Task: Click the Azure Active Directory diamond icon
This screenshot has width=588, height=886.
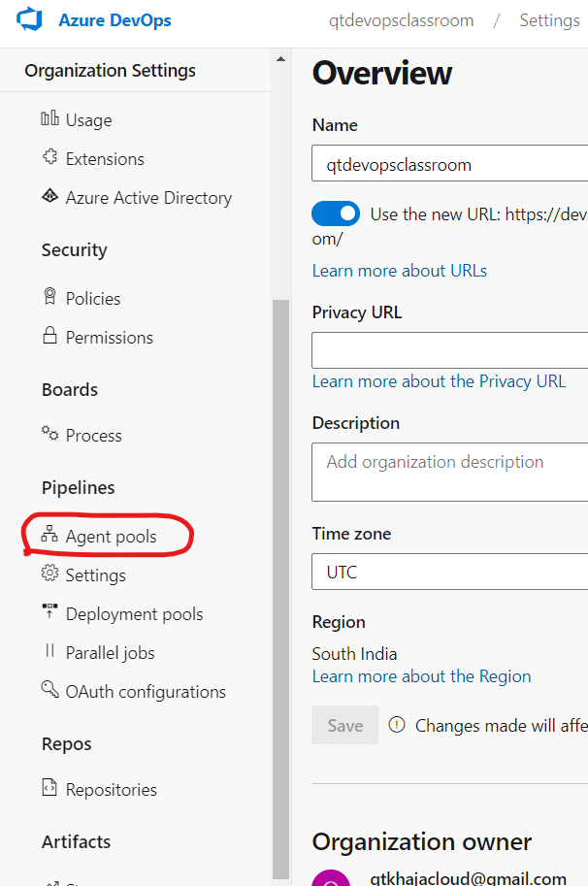Action: coord(49,195)
